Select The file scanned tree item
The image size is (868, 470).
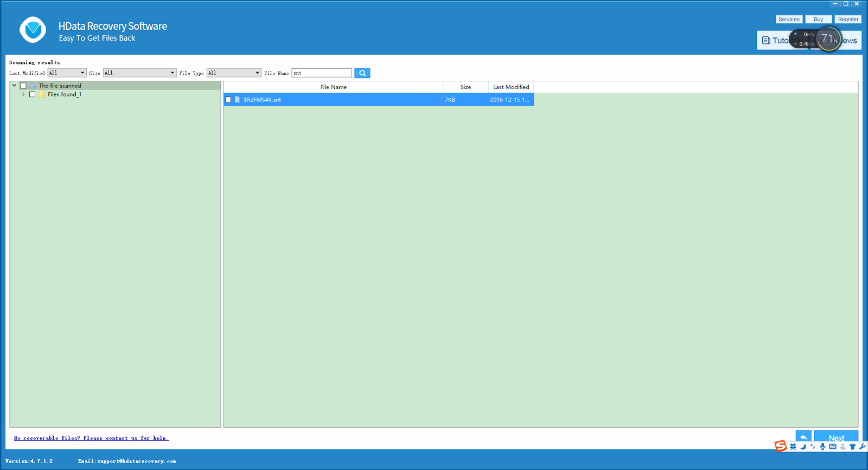(60, 86)
